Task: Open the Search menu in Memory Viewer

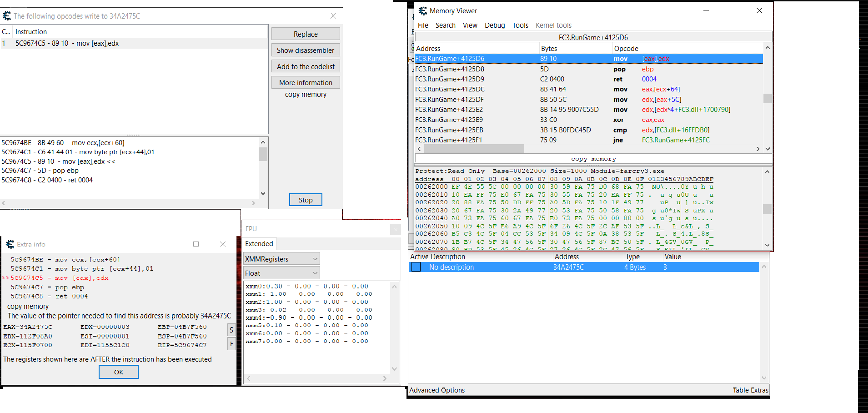Action: point(445,25)
